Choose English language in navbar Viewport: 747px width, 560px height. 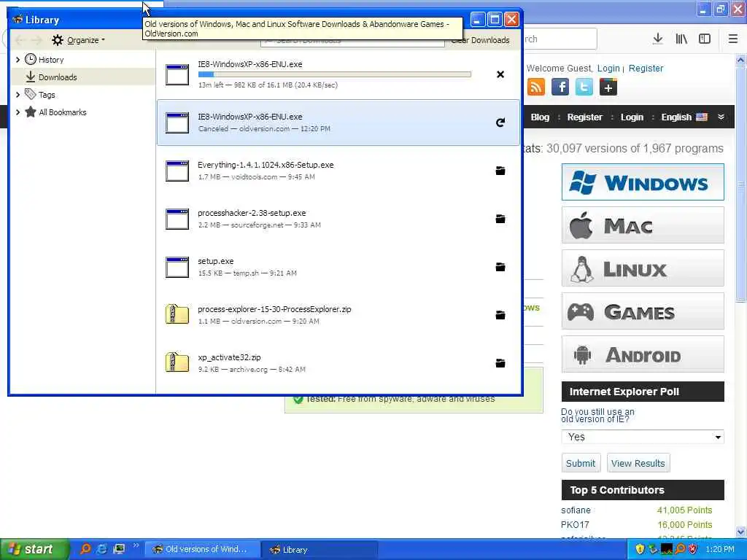684,117
